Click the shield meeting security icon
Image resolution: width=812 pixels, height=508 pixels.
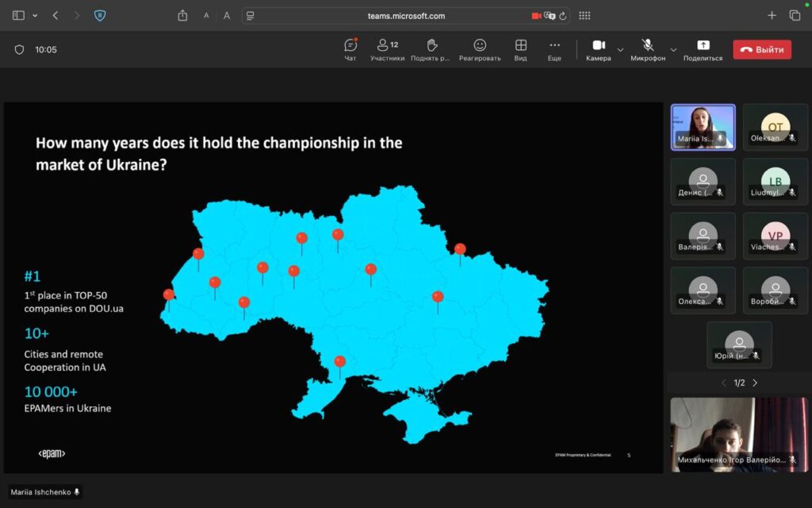19,50
